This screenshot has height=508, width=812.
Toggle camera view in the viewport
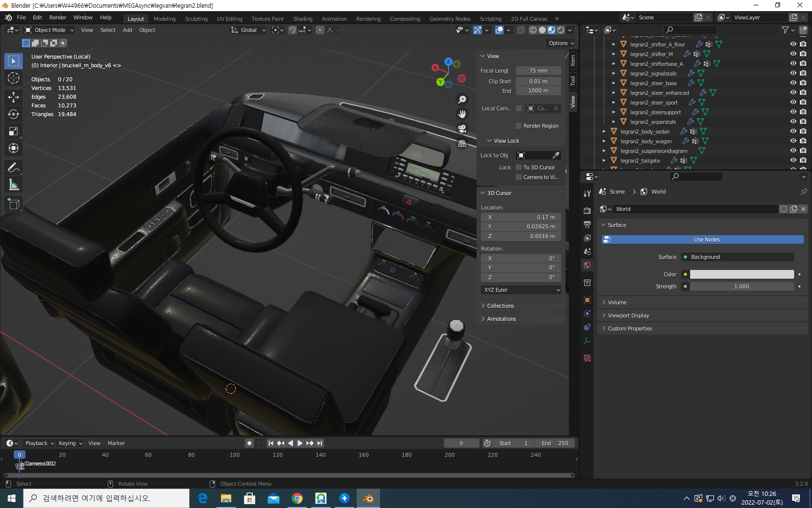pyautogui.click(x=462, y=129)
